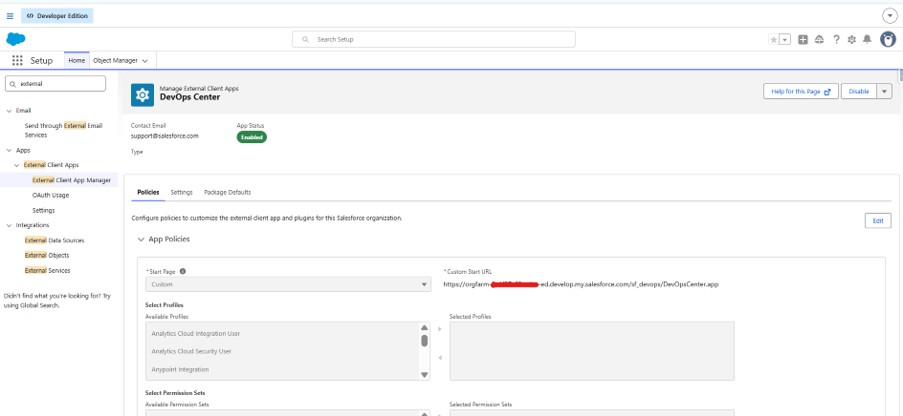The image size is (903, 416).
Task: Open the global actions plus icon
Action: [x=803, y=40]
